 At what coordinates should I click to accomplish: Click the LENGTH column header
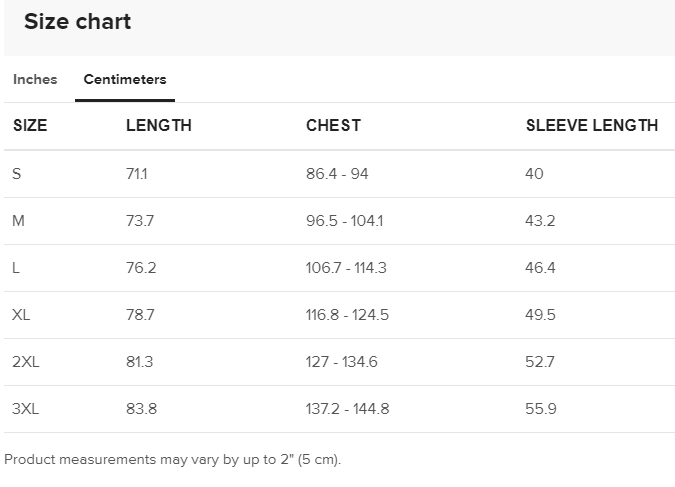pyautogui.click(x=158, y=126)
